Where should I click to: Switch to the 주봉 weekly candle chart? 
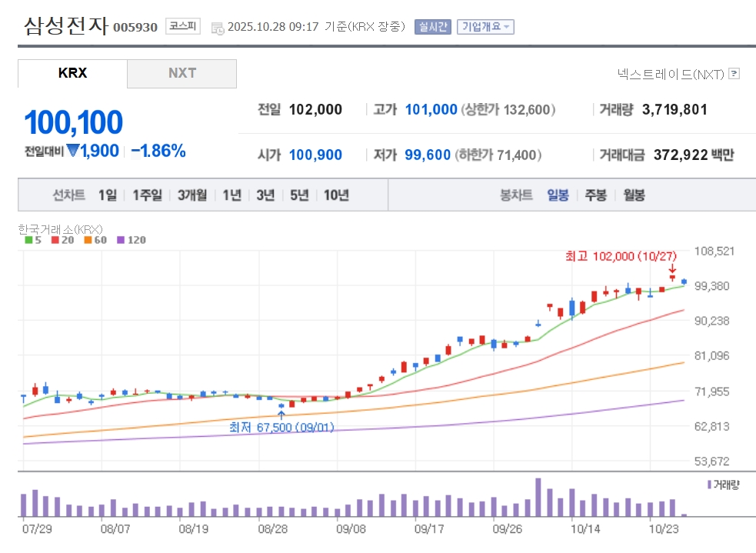click(595, 195)
